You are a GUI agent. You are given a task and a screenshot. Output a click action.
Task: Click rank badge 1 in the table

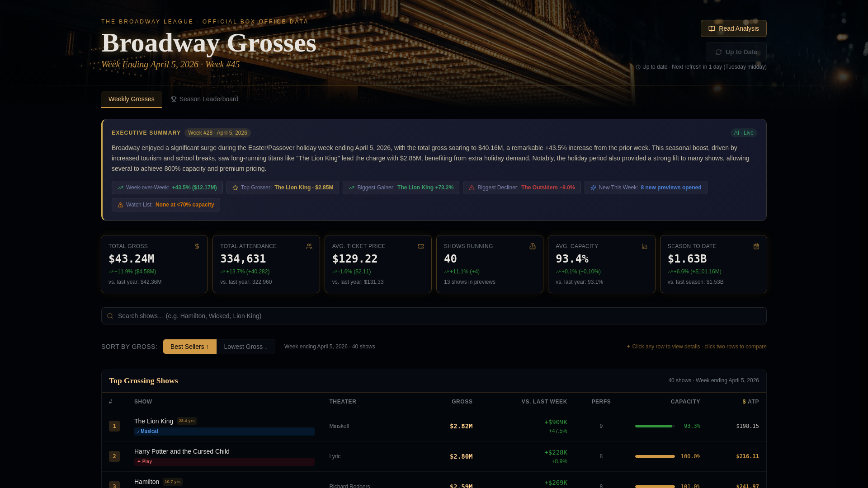tap(114, 426)
